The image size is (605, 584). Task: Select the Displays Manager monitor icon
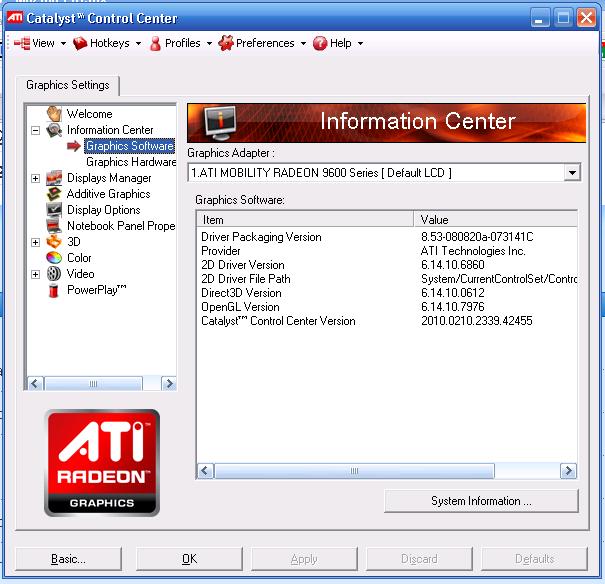[54, 178]
